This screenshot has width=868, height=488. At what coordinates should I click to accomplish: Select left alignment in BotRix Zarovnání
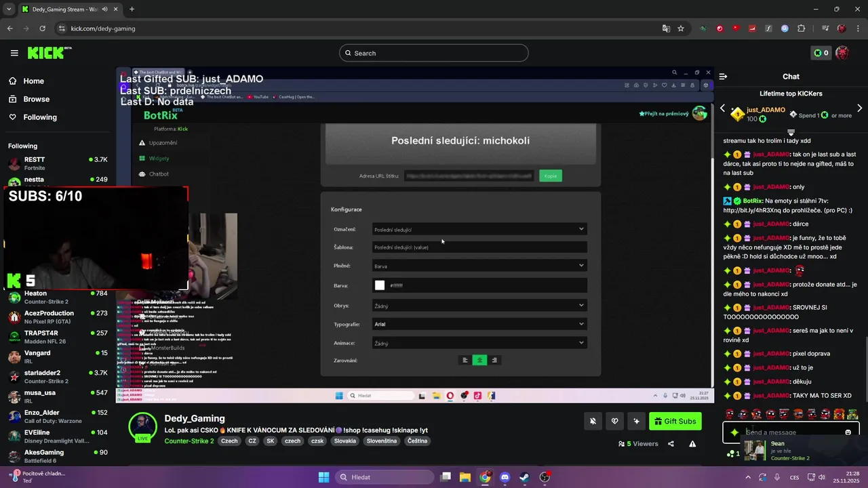click(x=465, y=360)
